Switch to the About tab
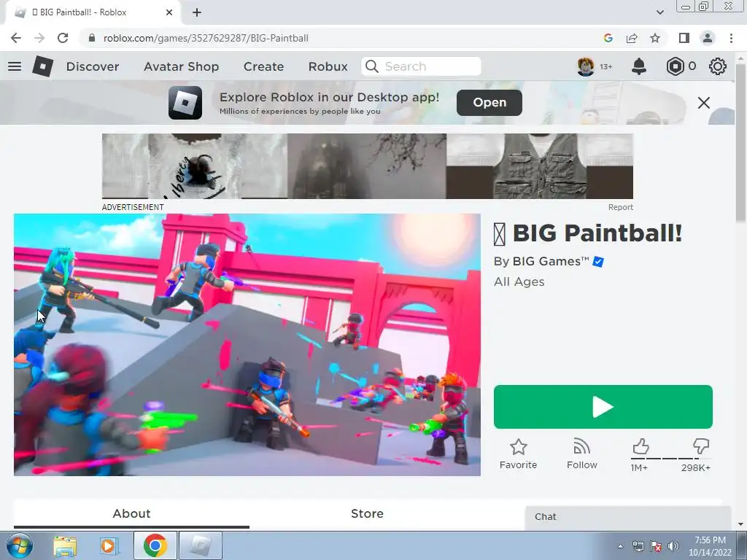 (x=131, y=514)
